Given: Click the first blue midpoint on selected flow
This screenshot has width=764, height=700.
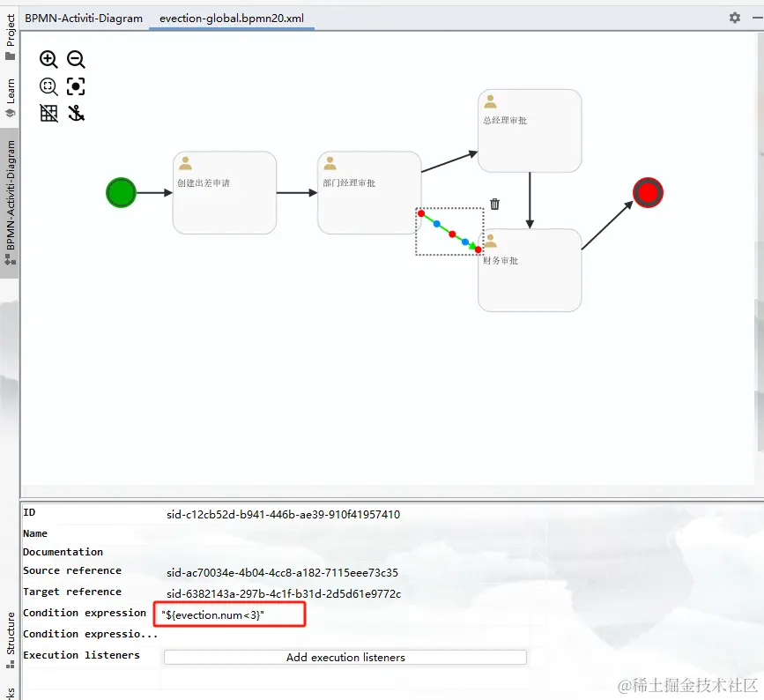Looking at the screenshot, I should click(436, 224).
